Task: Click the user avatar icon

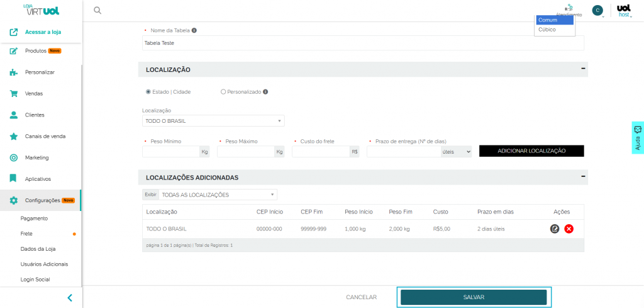Action: (x=597, y=10)
